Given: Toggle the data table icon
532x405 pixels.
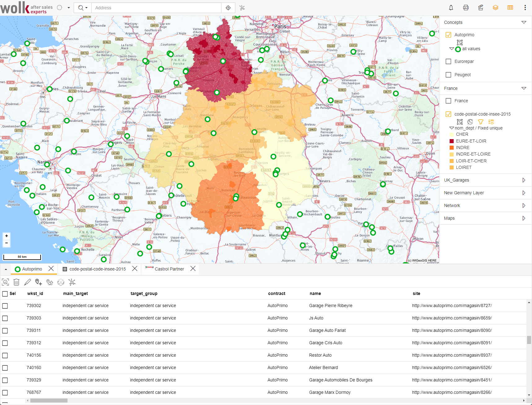Looking at the screenshot, I should [510, 8].
